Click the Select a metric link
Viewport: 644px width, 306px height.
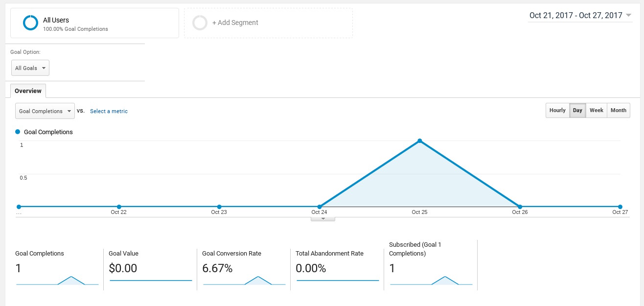tap(109, 111)
